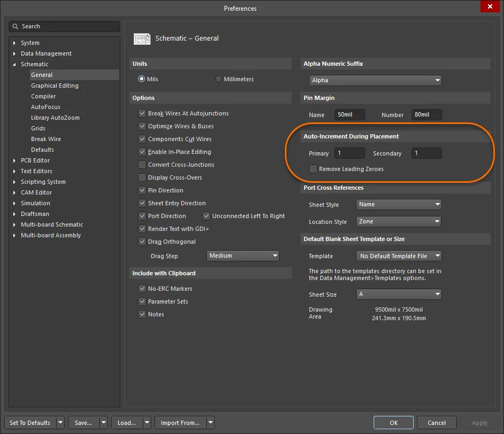
Task: Open the Location Style dropdown
Action: click(x=438, y=221)
